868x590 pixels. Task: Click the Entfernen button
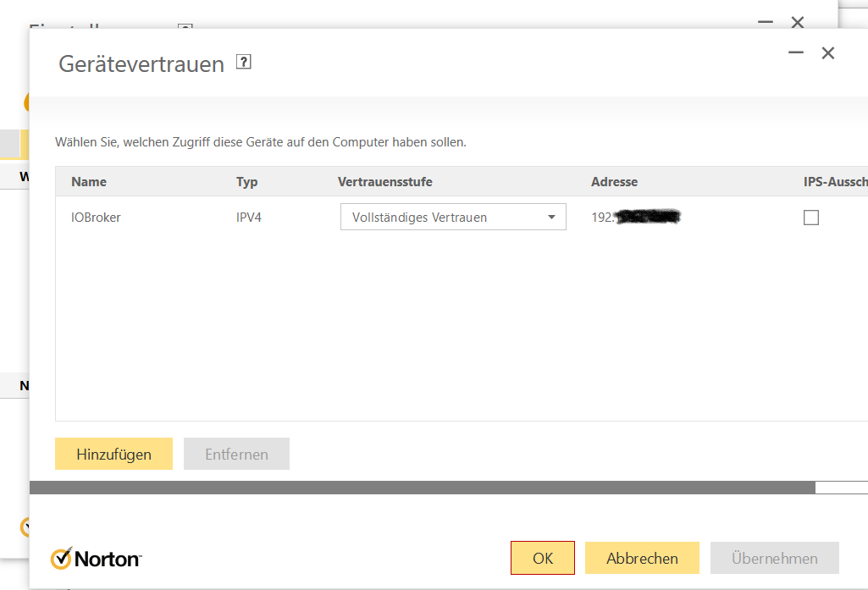pyautogui.click(x=236, y=454)
